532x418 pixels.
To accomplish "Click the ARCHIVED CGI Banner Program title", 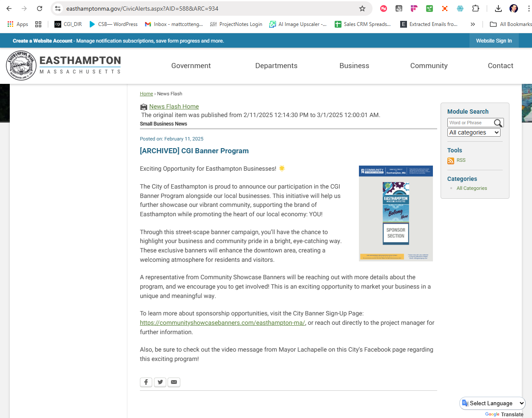I will point(194,151).
